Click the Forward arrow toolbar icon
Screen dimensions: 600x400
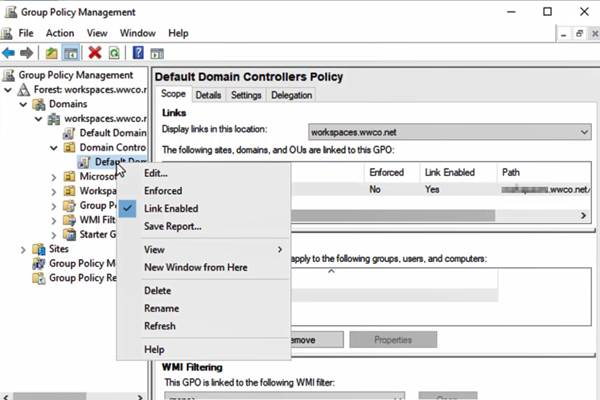click(26, 52)
